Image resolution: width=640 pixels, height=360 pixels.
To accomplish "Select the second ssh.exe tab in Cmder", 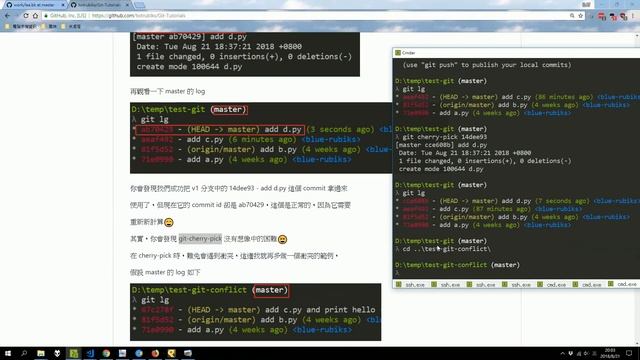I will coord(446,284).
